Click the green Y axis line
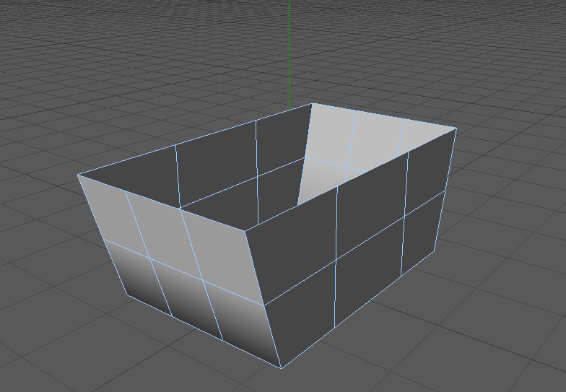 coord(289,54)
